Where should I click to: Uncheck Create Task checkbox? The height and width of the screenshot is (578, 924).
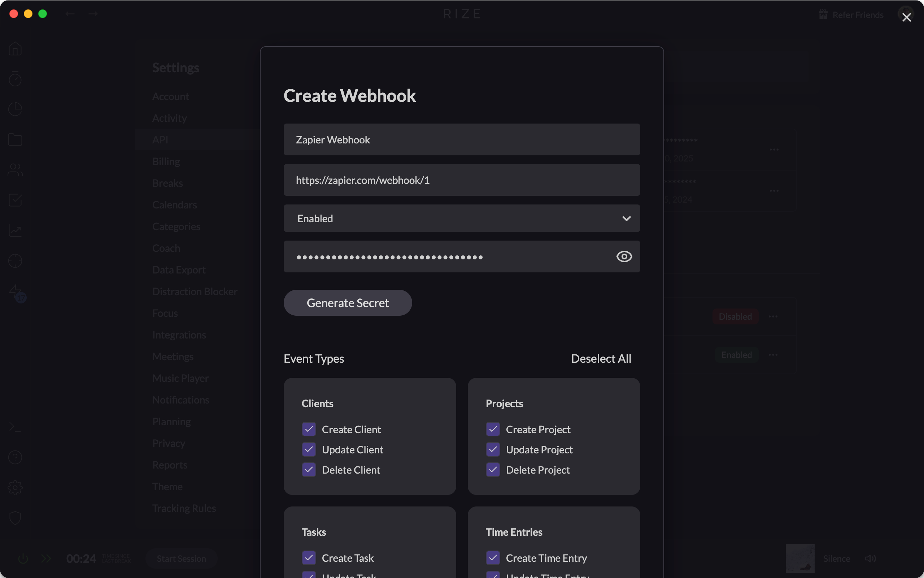click(309, 558)
